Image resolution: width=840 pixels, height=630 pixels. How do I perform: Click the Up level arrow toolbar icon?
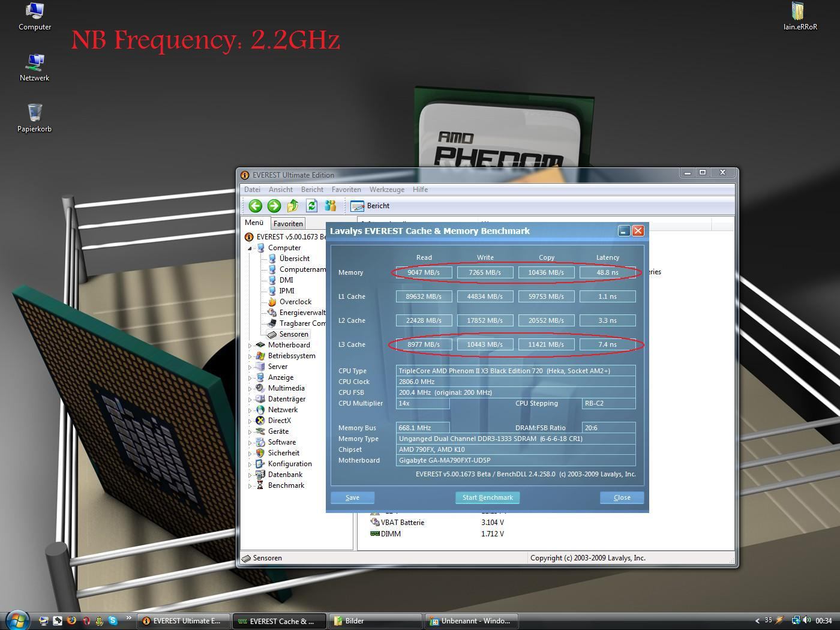293,206
